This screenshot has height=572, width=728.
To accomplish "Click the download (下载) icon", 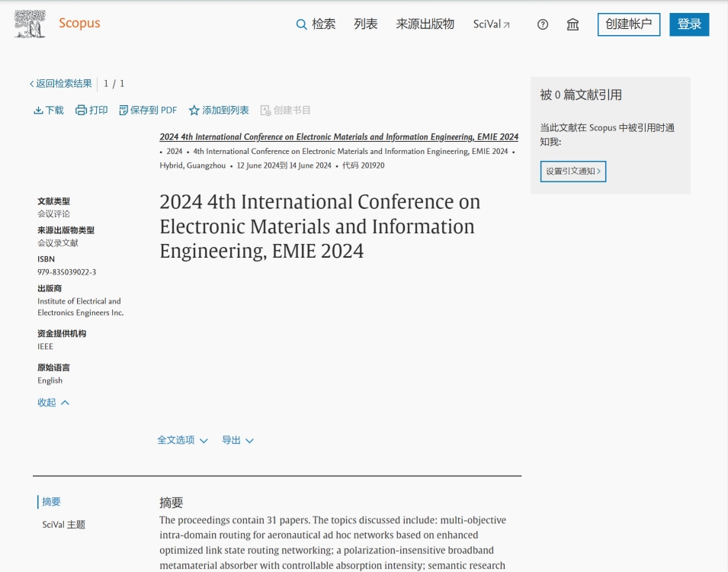I will (x=38, y=110).
